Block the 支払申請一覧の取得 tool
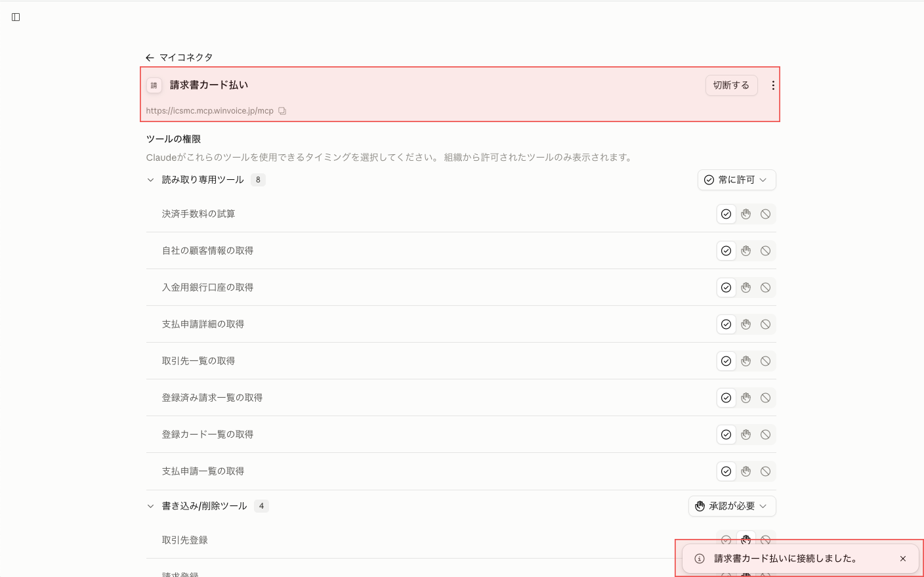The height and width of the screenshot is (577, 924). click(765, 471)
